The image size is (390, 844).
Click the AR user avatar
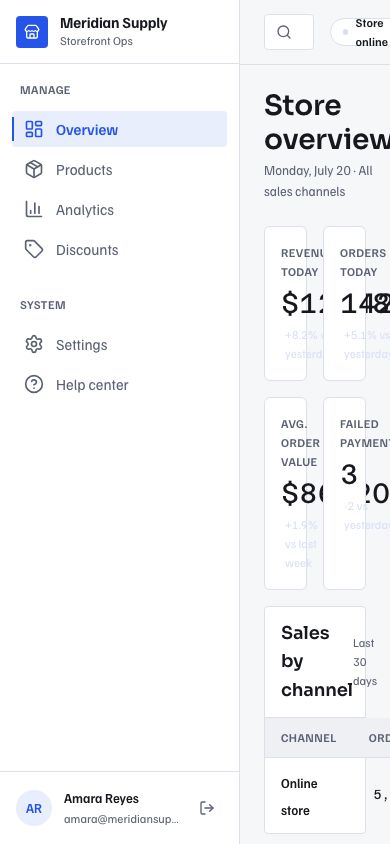click(34, 808)
